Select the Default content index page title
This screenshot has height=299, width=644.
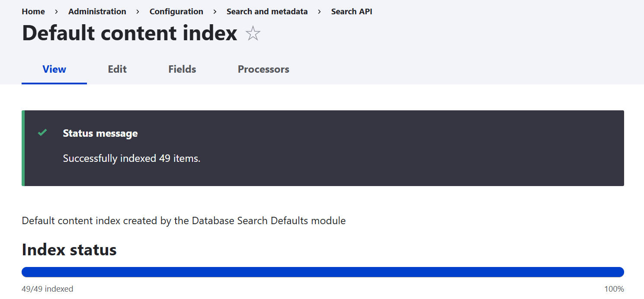point(129,33)
